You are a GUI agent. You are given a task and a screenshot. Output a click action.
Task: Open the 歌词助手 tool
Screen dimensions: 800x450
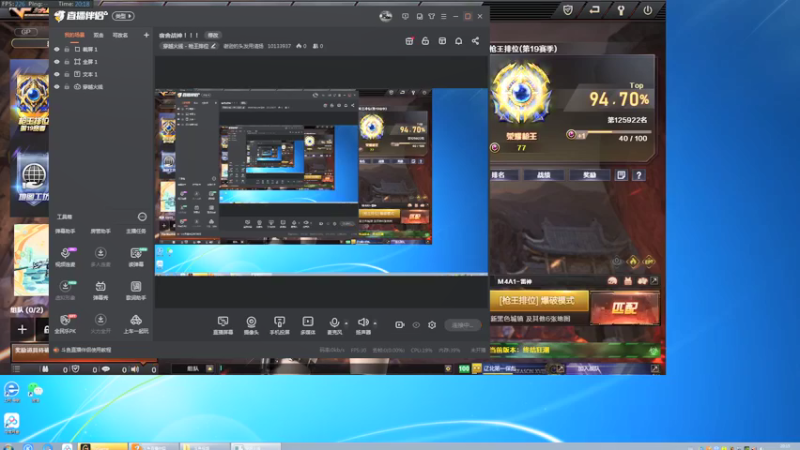pyautogui.click(x=136, y=290)
